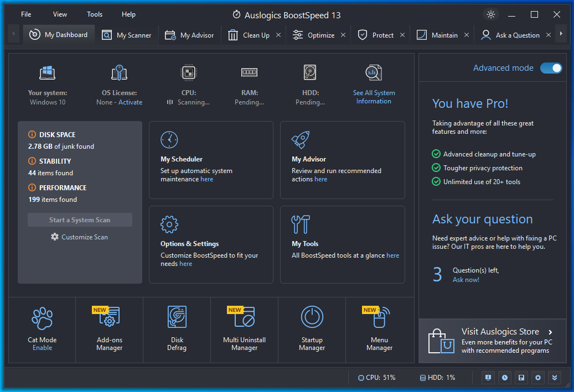Click the settings gear in status bar

538,378
